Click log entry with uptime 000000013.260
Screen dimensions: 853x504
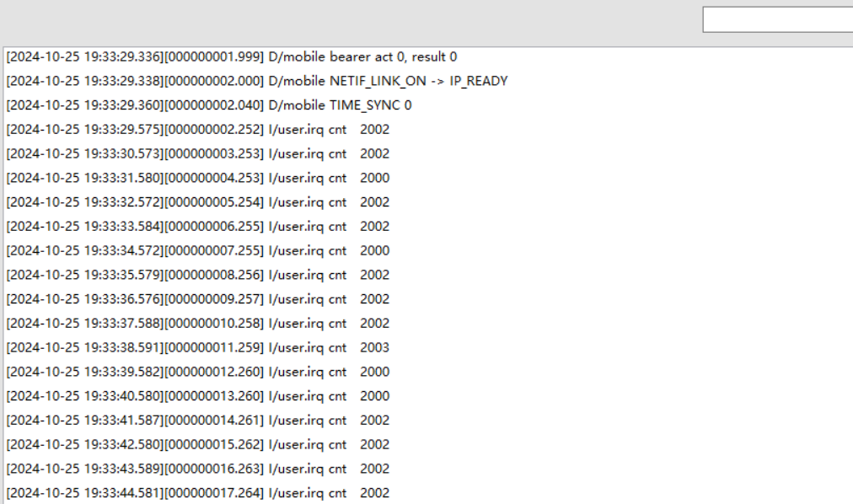(198, 396)
